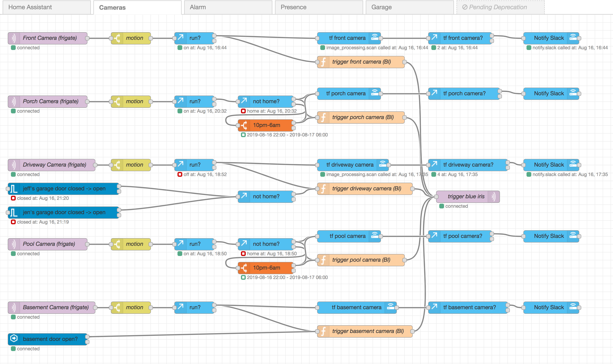Click the trigger-state icon on jeff's garage door node
This screenshot has width=613, height=364.
click(14, 189)
